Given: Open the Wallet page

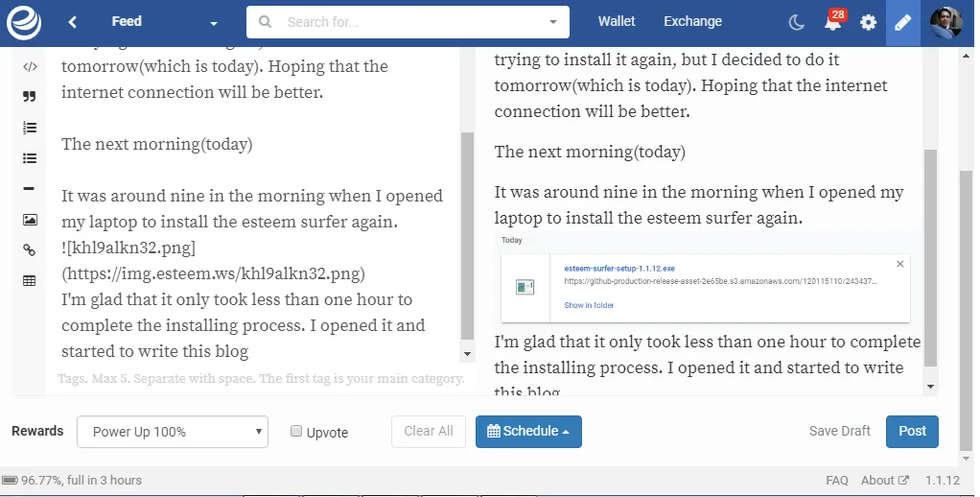Looking at the screenshot, I should click(617, 21).
